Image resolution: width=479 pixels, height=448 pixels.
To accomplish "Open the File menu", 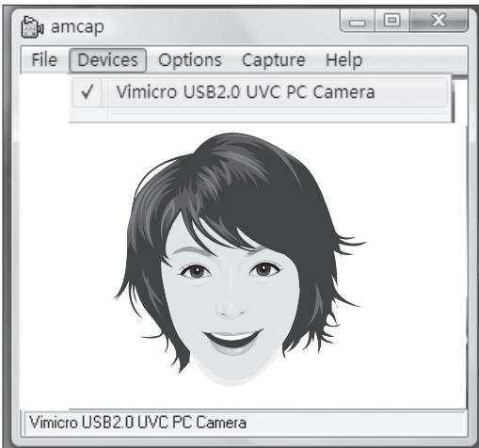I will click(x=44, y=60).
